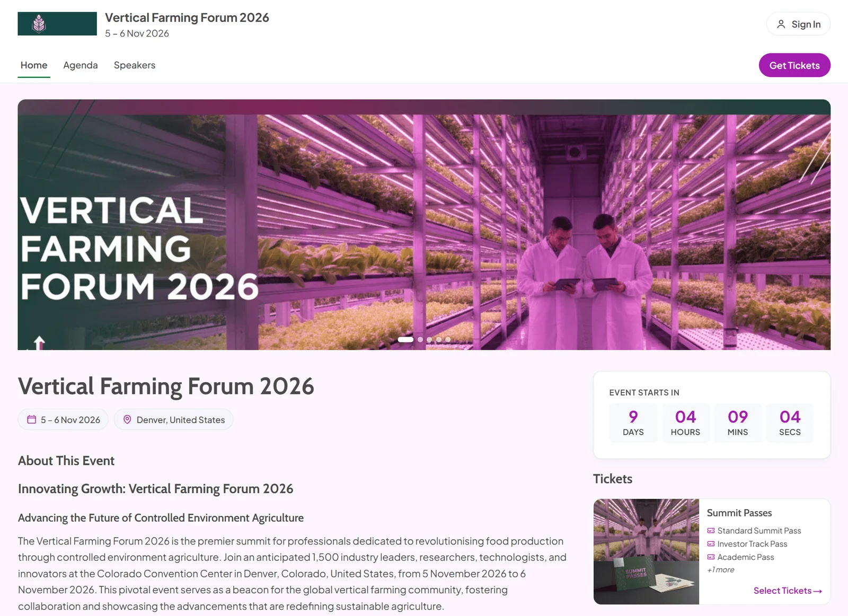
Task: Click the header date 5 – 6 Nov 2026
Action: (x=137, y=33)
